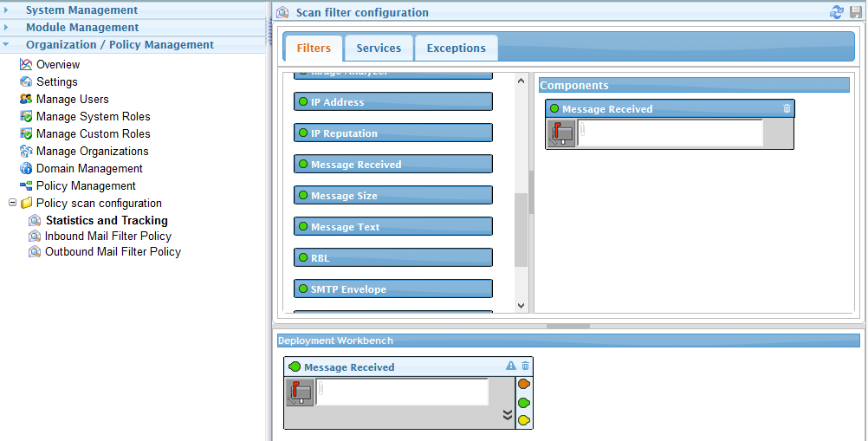Select the Message Text filter

pos(393,226)
